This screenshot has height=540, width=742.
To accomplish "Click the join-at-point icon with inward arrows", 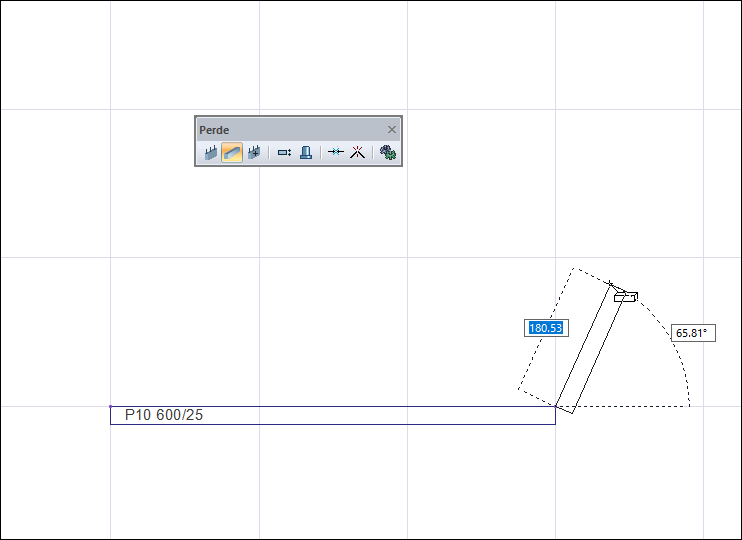I will coord(336,152).
